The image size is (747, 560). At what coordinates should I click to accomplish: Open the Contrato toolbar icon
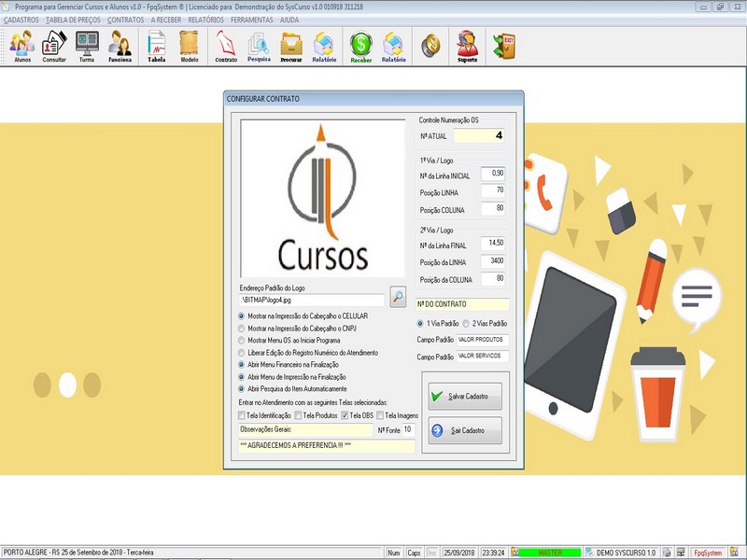226,46
